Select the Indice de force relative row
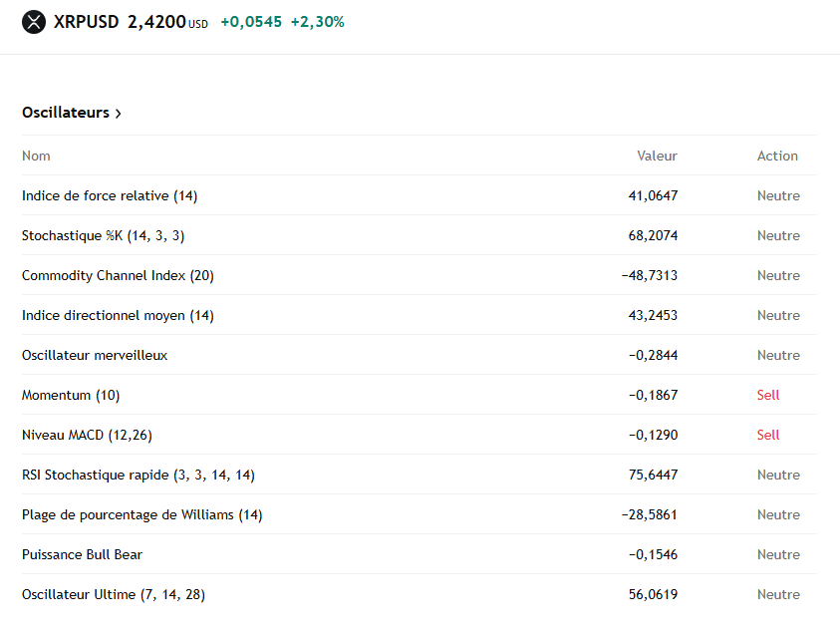840x639 pixels. pyautogui.click(x=110, y=195)
